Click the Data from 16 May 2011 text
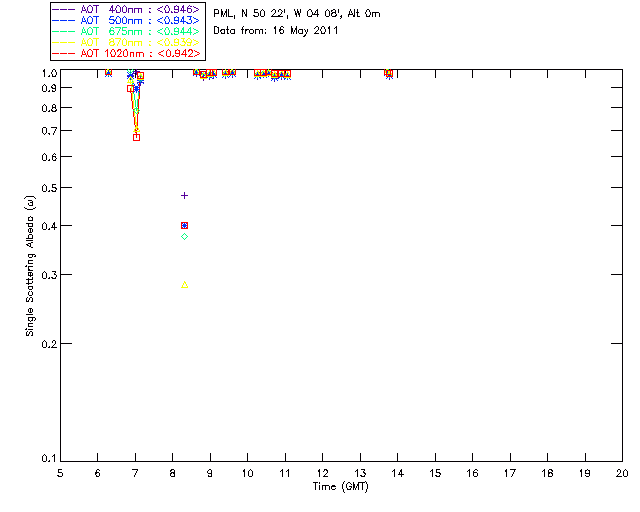Screen dimensions: 640x512 [x=276, y=31]
